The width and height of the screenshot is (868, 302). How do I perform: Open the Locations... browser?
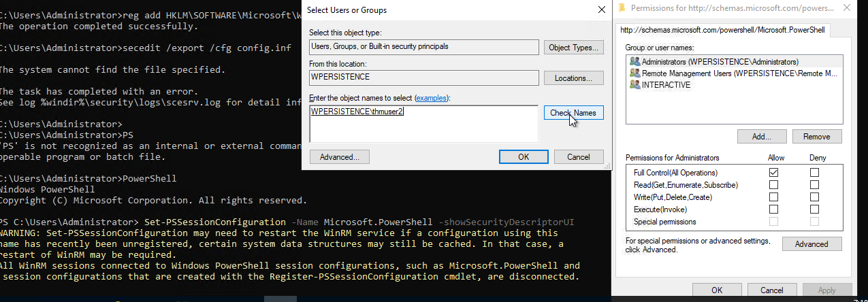[x=574, y=78]
